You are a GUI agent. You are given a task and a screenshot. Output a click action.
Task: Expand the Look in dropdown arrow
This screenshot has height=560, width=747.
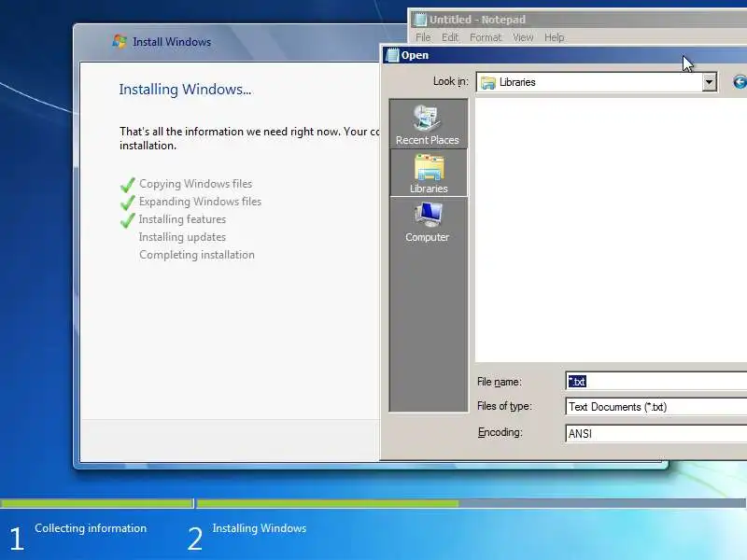pyautogui.click(x=709, y=82)
